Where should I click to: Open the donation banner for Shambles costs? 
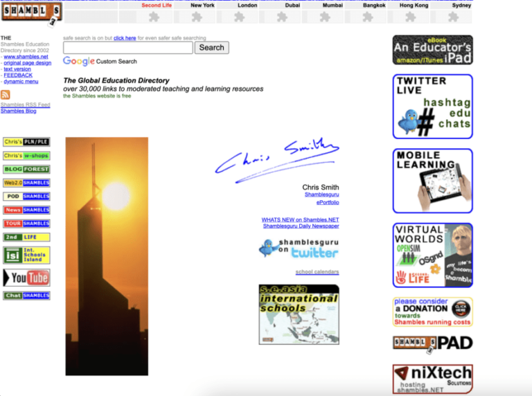click(432, 312)
